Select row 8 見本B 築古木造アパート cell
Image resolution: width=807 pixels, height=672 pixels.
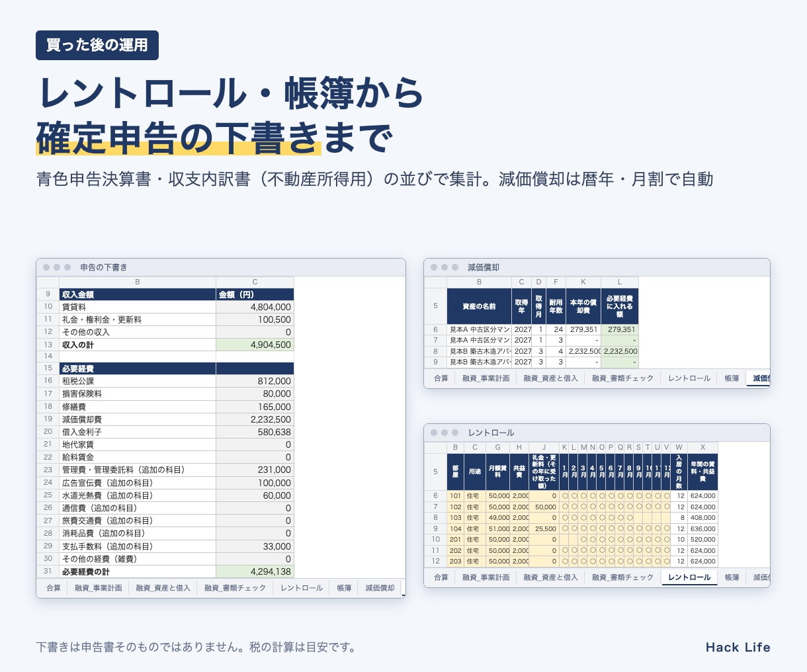pyautogui.click(x=479, y=351)
